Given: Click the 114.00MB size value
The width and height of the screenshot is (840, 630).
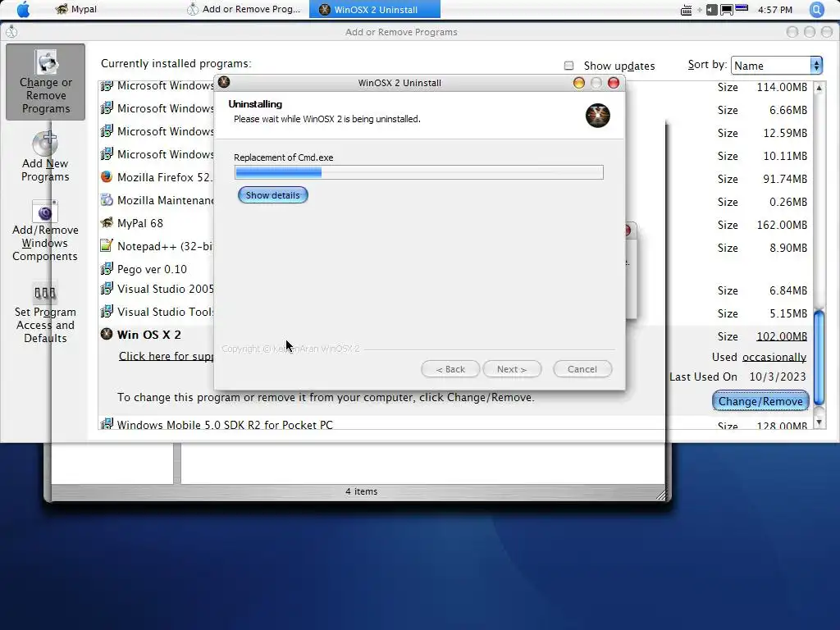Looking at the screenshot, I should [782, 87].
